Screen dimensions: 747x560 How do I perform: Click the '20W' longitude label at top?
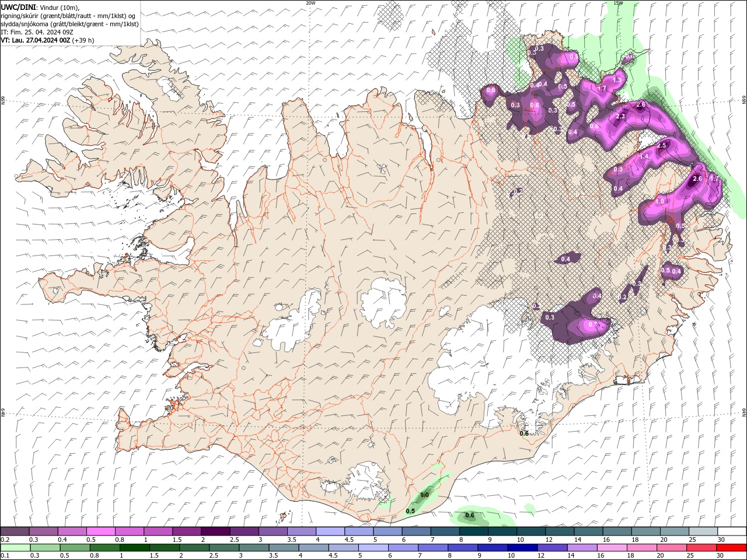pos(310,3)
